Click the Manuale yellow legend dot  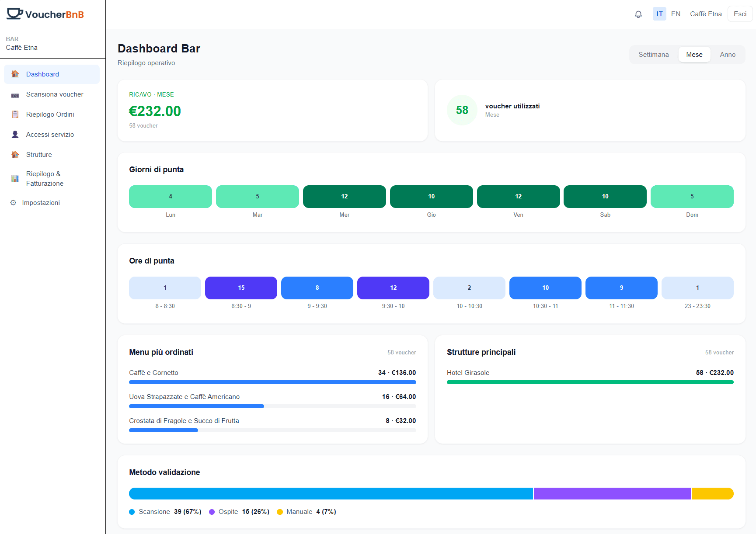pyautogui.click(x=280, y=512)
